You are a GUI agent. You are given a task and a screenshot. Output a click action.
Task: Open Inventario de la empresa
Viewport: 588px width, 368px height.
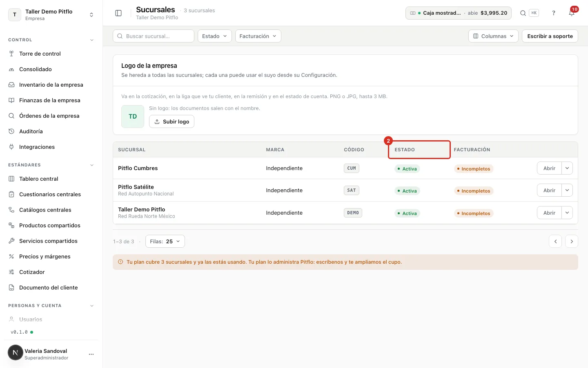click(x=51, y=85)
